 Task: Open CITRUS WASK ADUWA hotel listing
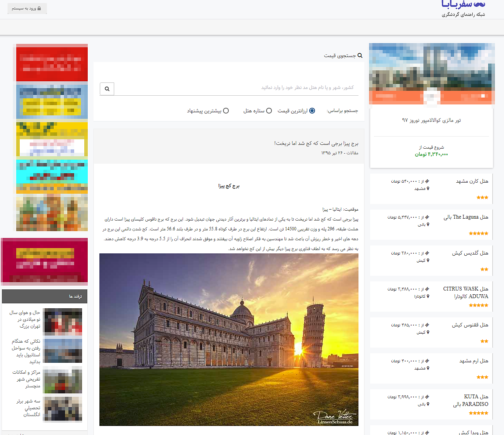[465, 292]
